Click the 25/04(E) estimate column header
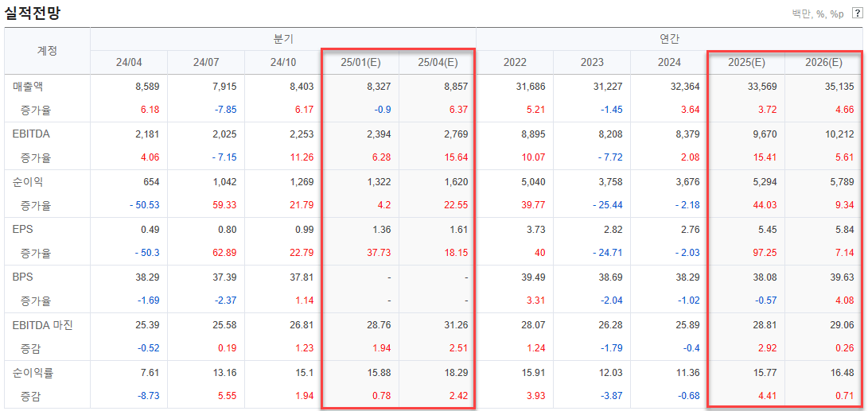 pos(437,62)
